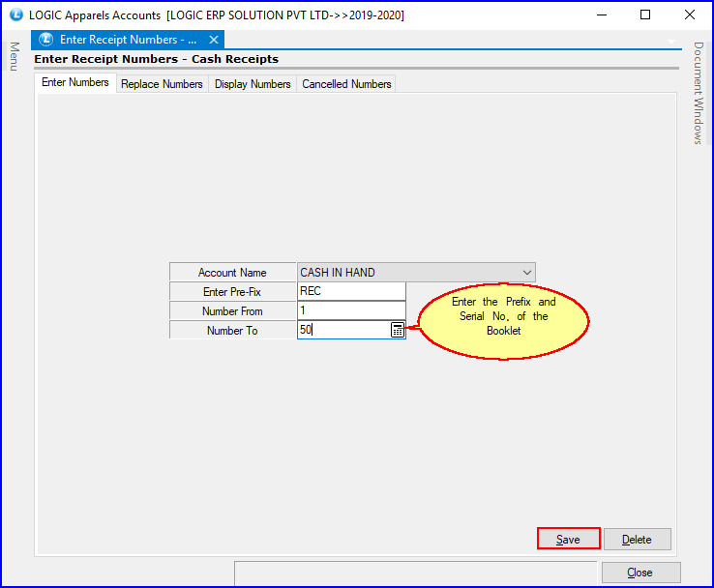Viewport: 714px width, 588px height.
Task: Maximize the LOGIC Apparels Accounts window
Action: tap(644, 15)
